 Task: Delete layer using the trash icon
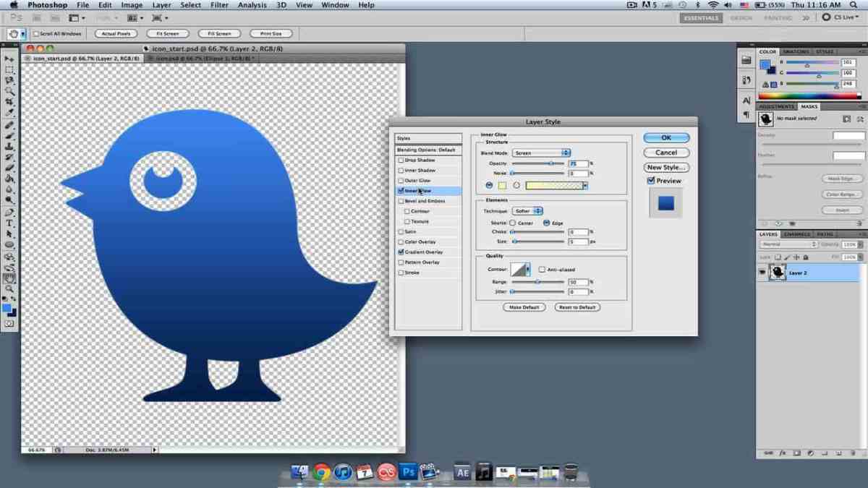[854, 453]
